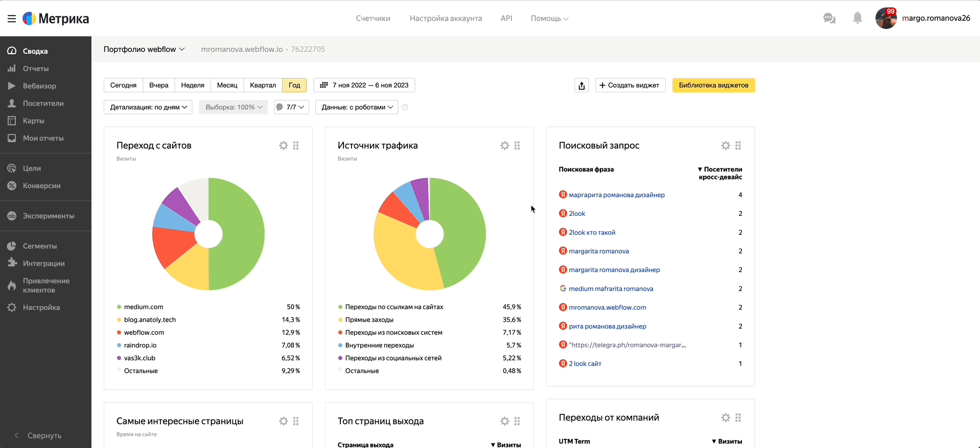This screenshot has height=448, width=980.
Task: Sort Топ страниц выхода by Визиты
Action: [x=506, y=445]
